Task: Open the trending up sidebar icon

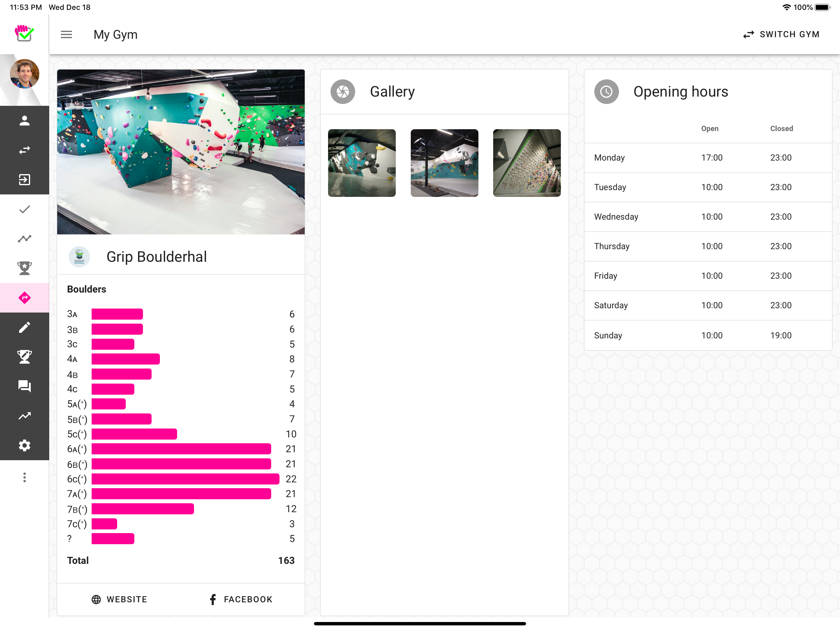Action: [x=24, y=416]
